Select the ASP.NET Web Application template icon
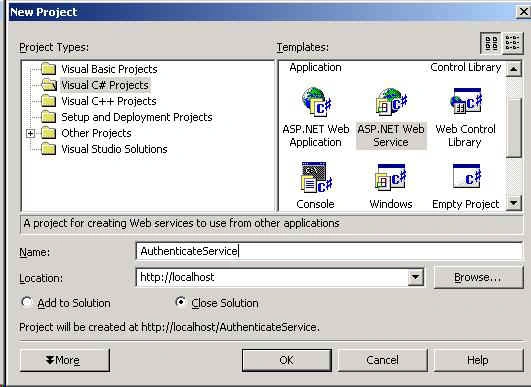The height and width of the screenshot is (387, 531). [x=316, y=102]
